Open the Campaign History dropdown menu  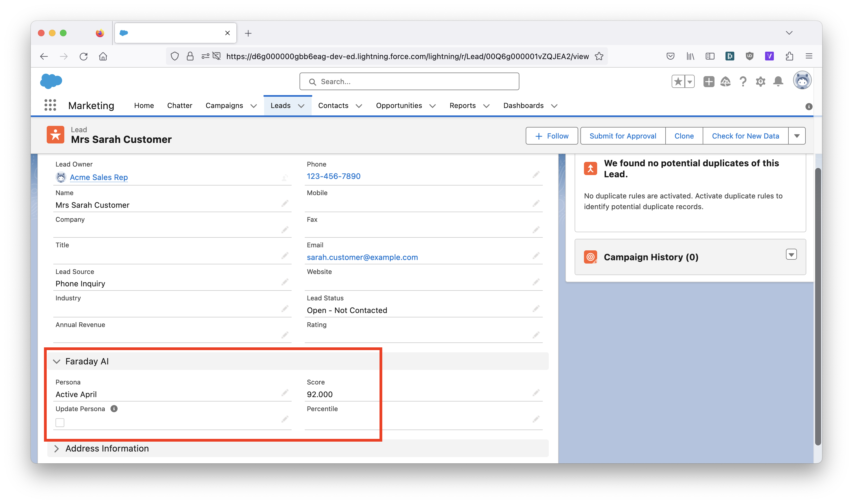pos(791,254)
